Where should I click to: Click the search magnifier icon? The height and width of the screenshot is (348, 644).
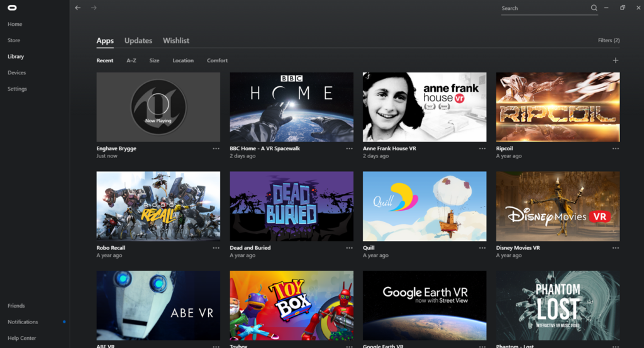pos(594,8)
